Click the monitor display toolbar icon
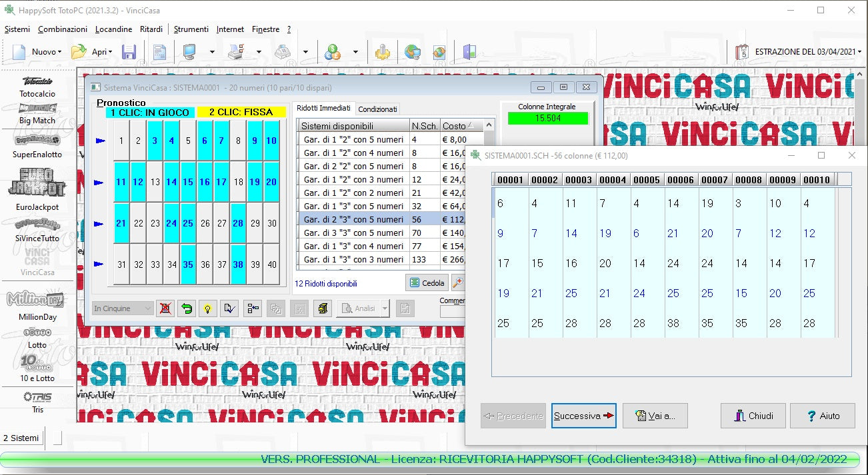 click(x=189, y=51)
